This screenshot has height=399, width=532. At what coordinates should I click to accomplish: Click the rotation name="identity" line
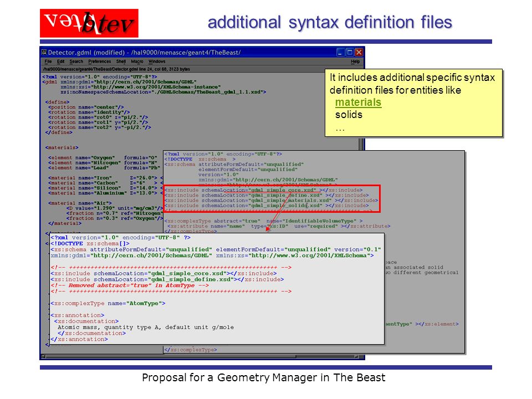click(89, 112)
